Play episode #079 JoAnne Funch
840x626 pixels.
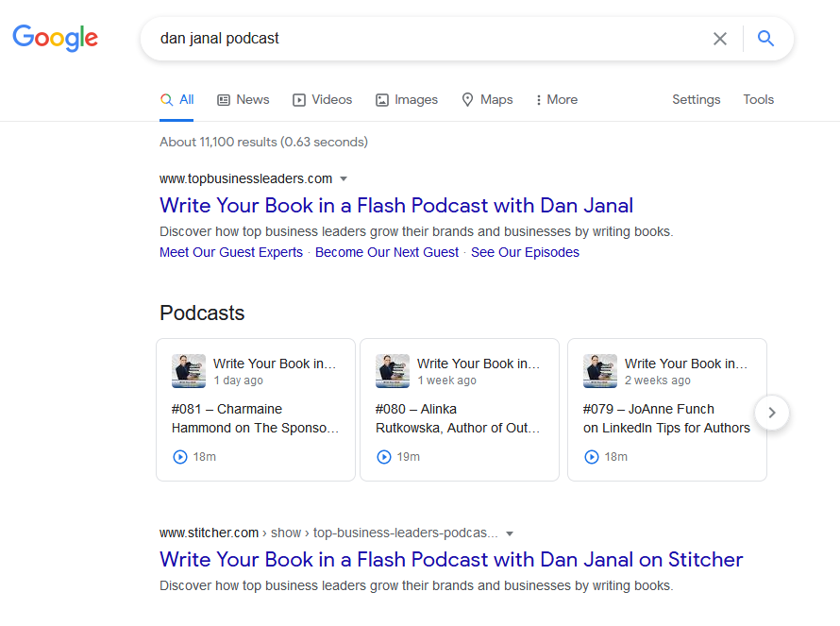point(592,457)
